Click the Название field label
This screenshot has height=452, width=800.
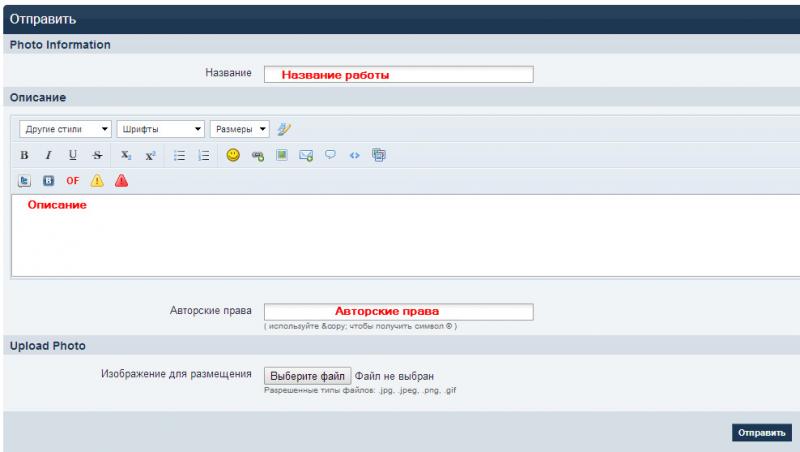pos(229,72)
